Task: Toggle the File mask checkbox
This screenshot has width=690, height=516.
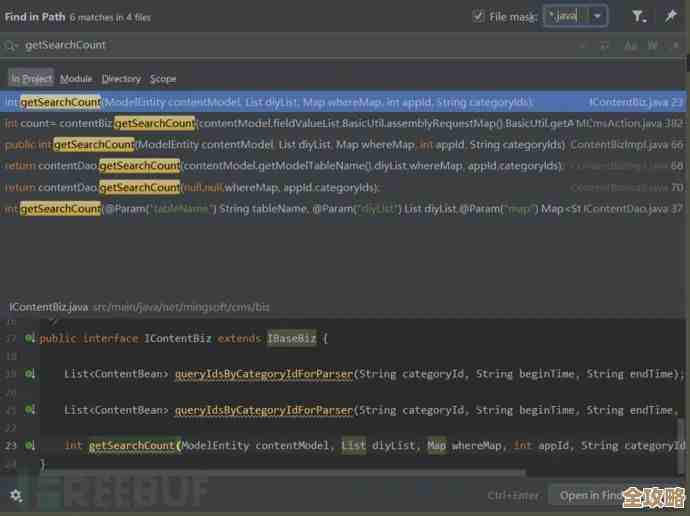Action: click(478, 16)
